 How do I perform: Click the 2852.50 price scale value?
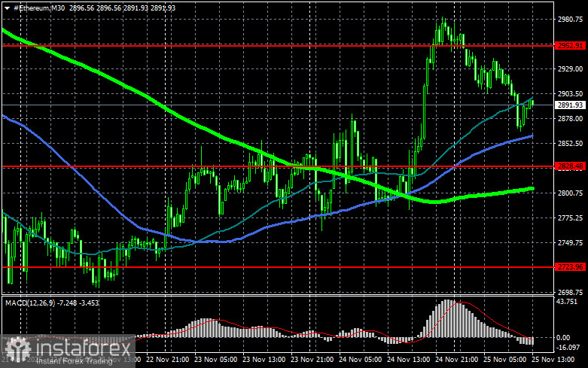(x=571, y=143)
